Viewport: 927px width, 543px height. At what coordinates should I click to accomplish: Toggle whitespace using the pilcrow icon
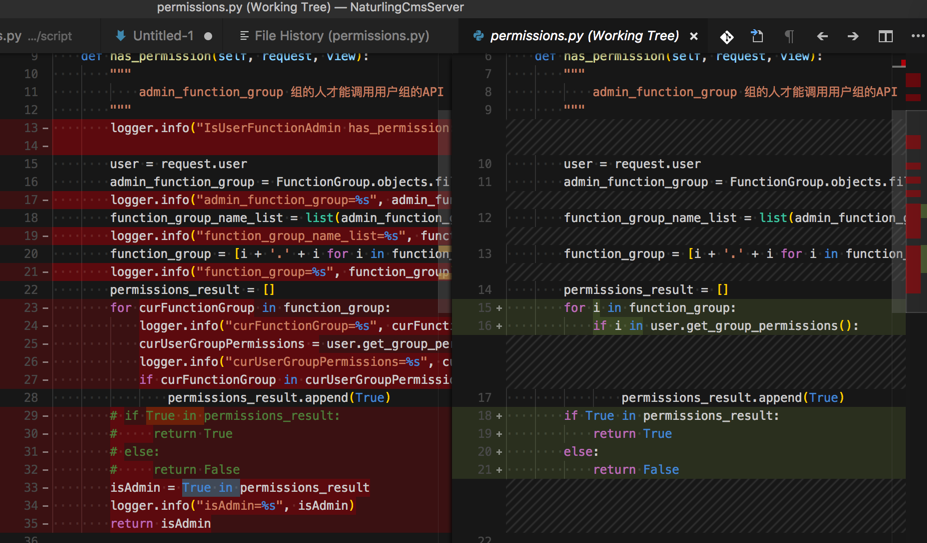pyautogui.click(x=789, y=37)
